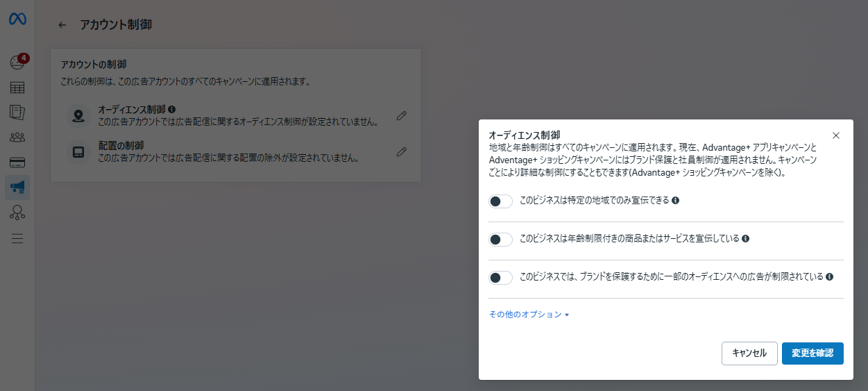Go back using the arrow beside アカウント制御

pyautogui.click(x=62, y=25)
